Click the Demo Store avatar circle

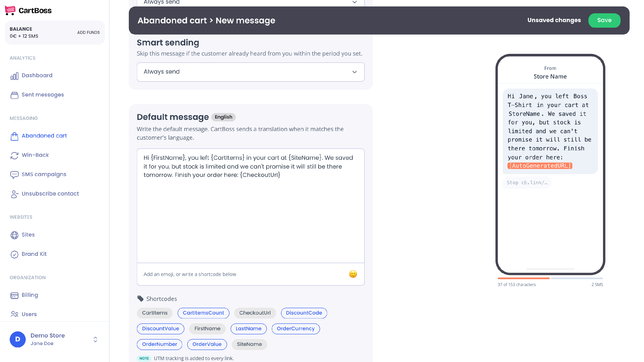[x=18, y=339]
